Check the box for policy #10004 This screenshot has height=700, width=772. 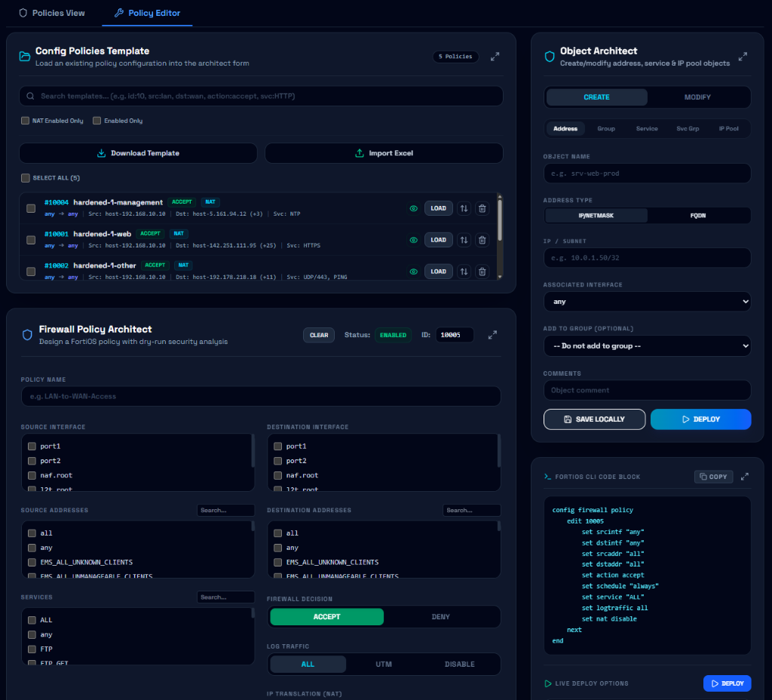pyautogui.click(x=31, y=208)
